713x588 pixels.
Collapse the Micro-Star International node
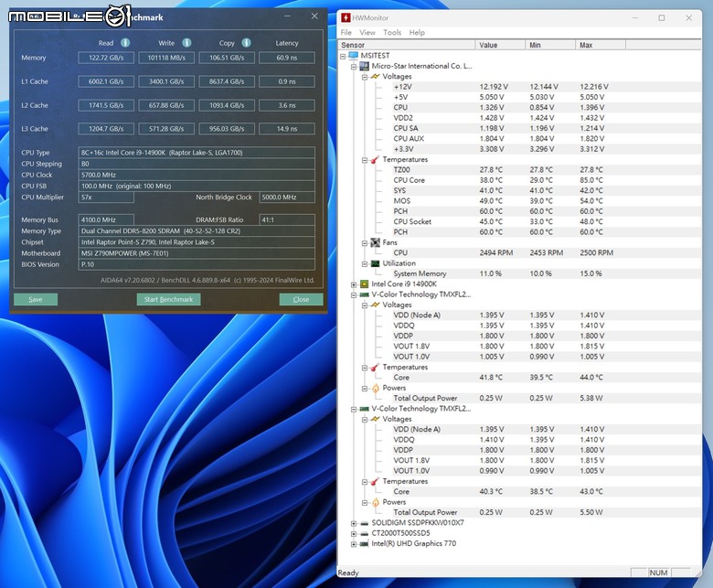pos(354,67)
